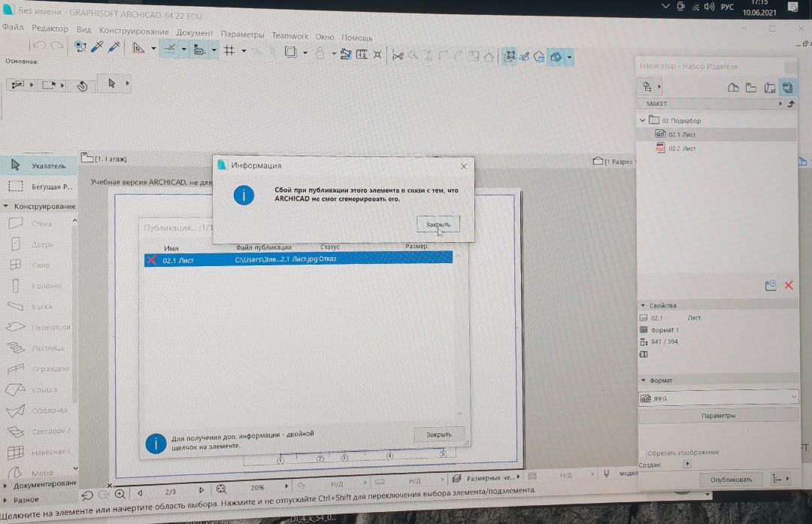Expand the Разное toolbox group
The width and height of the screenshot is (812, 524).
[5, 500]
